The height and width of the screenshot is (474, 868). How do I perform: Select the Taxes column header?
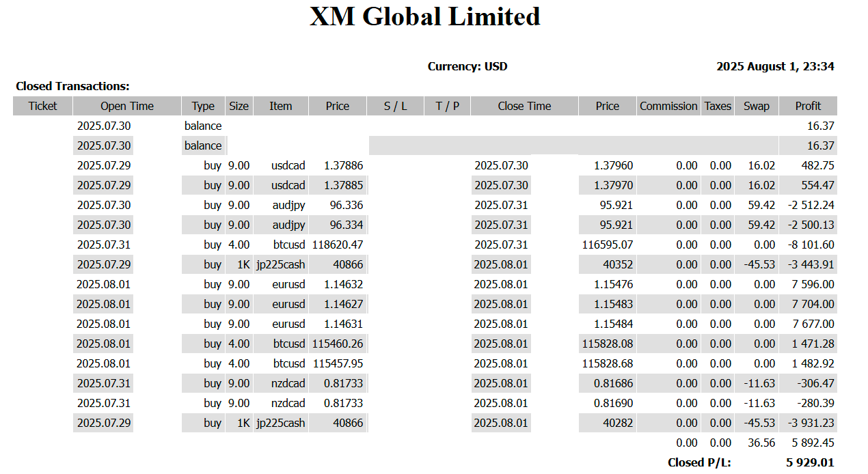(718, 106)
